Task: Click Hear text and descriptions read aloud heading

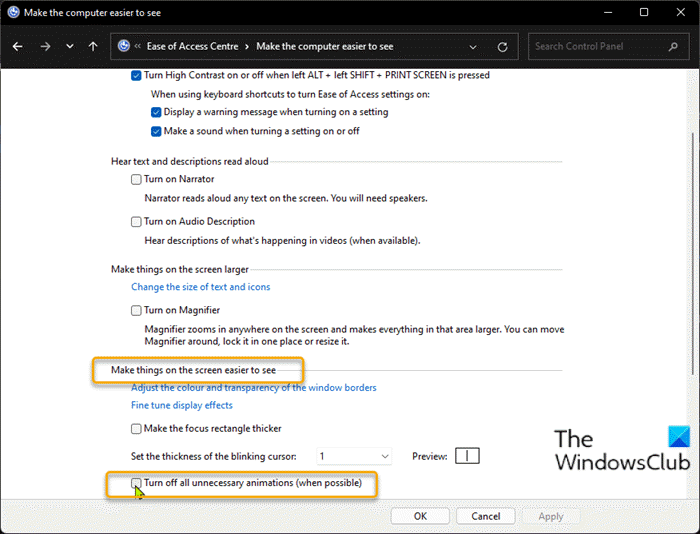Action: tap(190, 161)
